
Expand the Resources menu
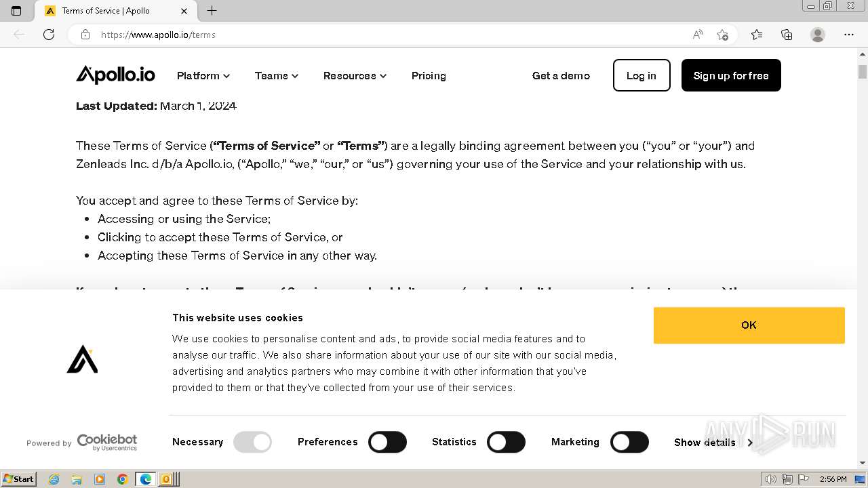355,76
